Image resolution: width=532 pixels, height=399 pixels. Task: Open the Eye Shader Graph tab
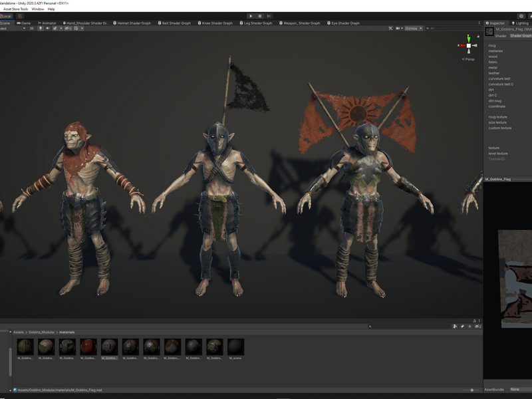[x=343, y=23]
